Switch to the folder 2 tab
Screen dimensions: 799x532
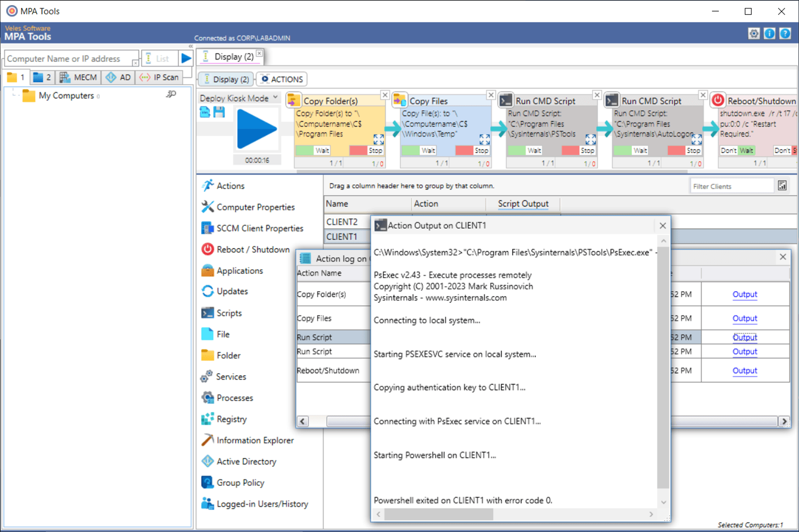(42, 77)
